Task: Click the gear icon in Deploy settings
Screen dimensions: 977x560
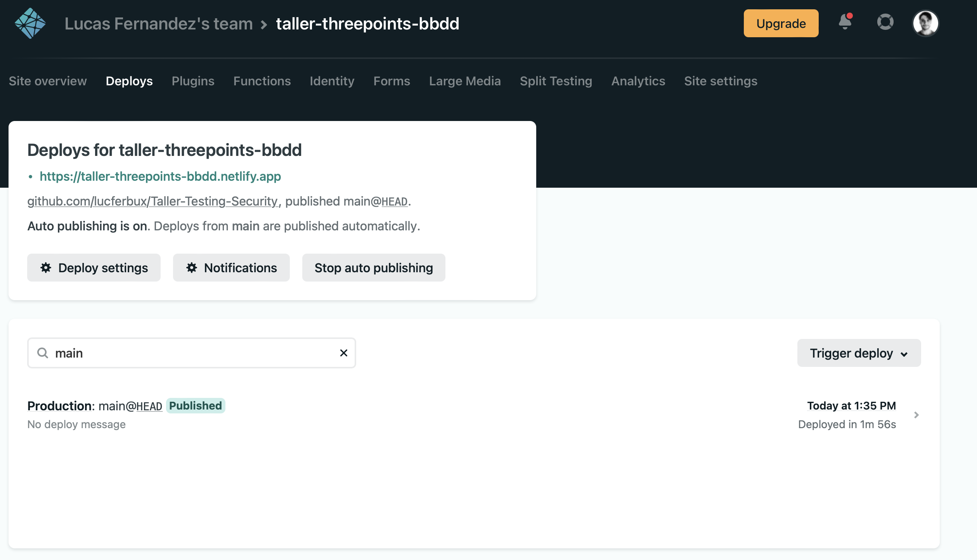Action: point(46,268)
